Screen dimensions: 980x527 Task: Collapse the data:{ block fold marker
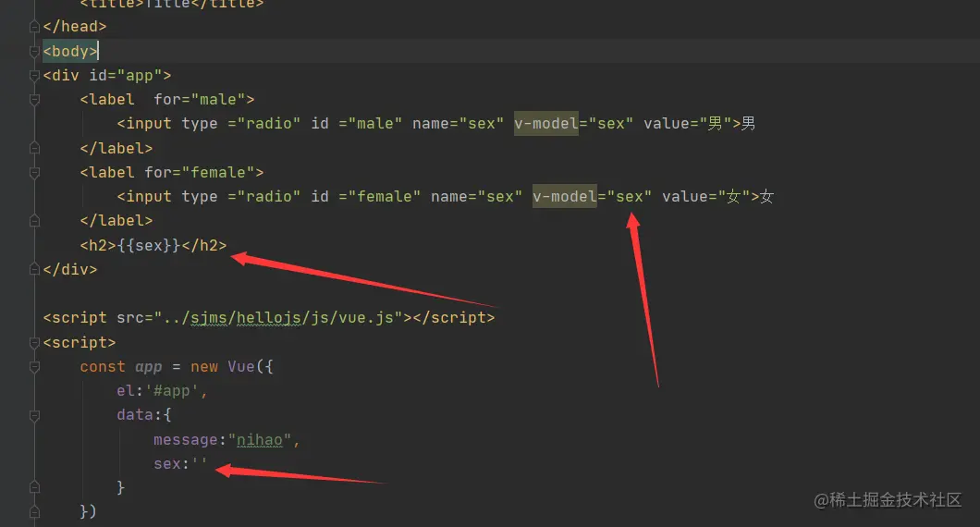[35, 416]
